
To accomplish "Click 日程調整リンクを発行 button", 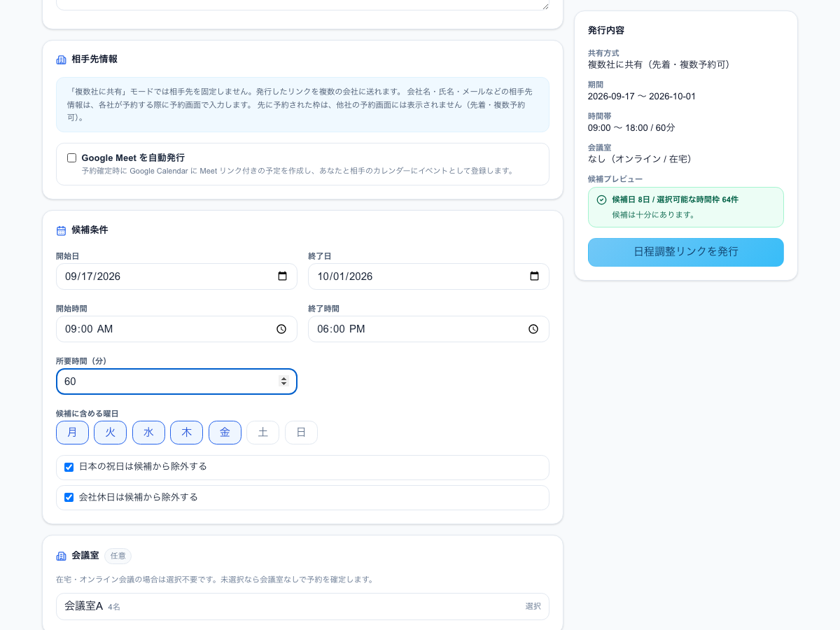I will pos(686,252).
